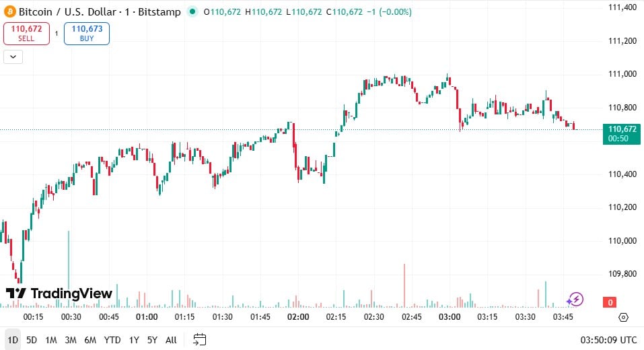
Task: Open the go-to-date calendar icon
Action: (199, 339)
